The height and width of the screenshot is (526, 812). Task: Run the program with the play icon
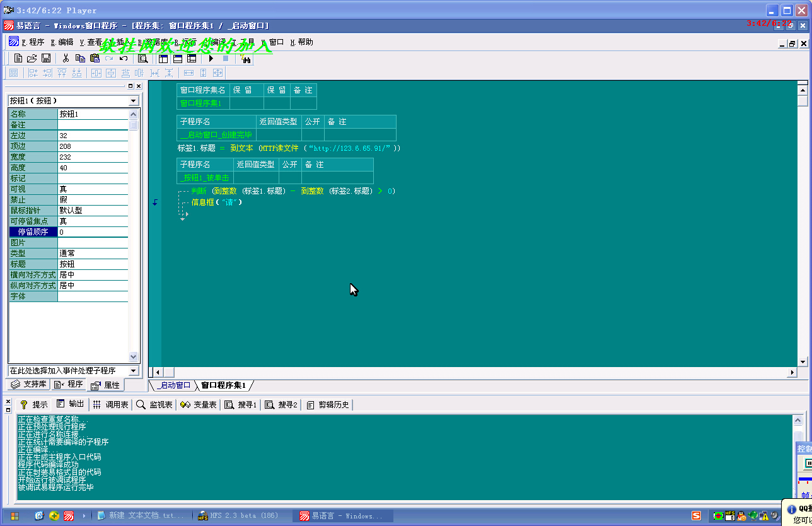tap(211, 58)
